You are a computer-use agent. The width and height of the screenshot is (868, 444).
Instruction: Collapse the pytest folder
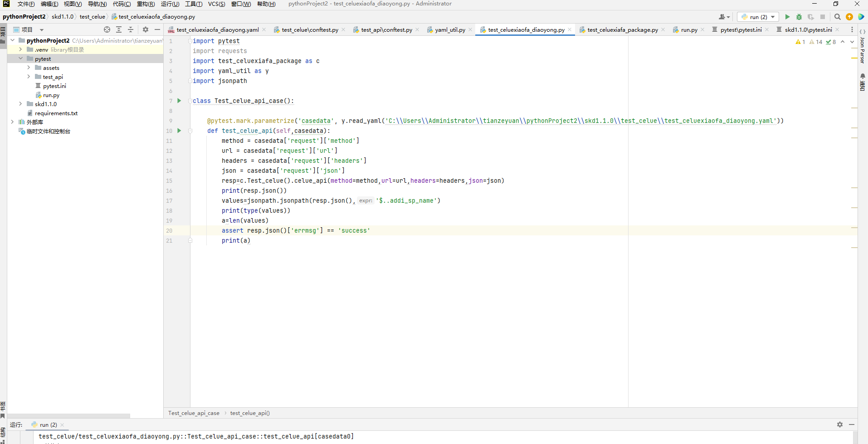pyautogui.click(x=20, y=59)
